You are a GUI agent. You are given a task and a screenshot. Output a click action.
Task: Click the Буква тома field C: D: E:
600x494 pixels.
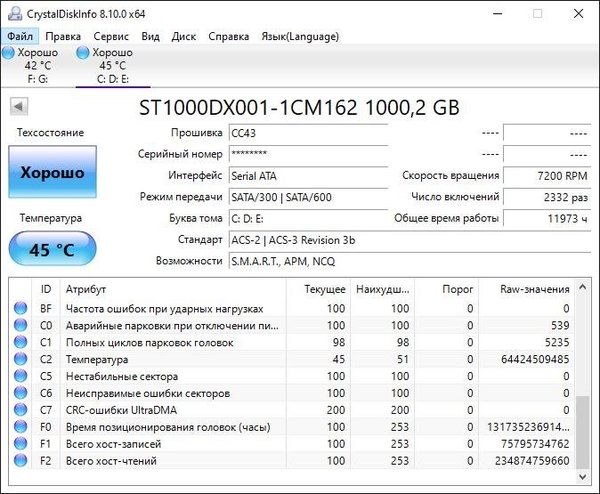point(308,219)
